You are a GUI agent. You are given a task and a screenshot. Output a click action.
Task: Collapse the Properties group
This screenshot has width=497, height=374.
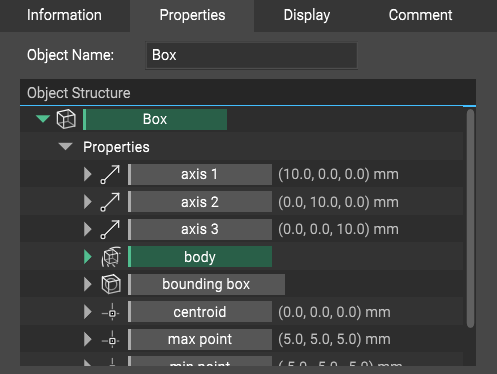click(65, 146)
